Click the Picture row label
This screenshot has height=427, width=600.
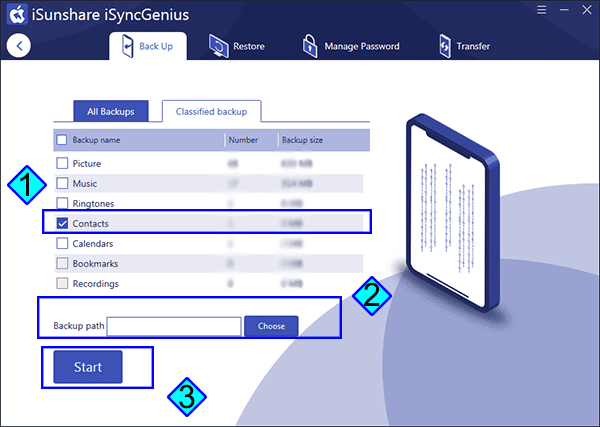click(87, 163)
